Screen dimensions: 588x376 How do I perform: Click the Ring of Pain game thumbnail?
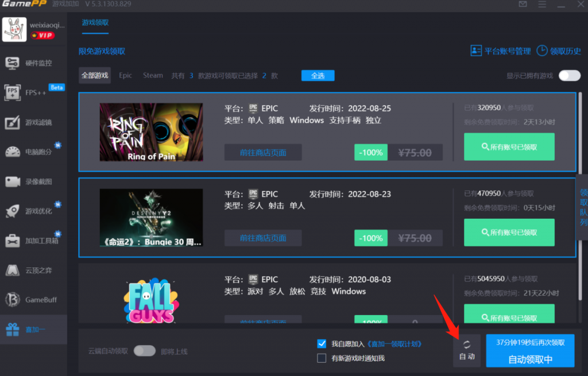(151, 133)
